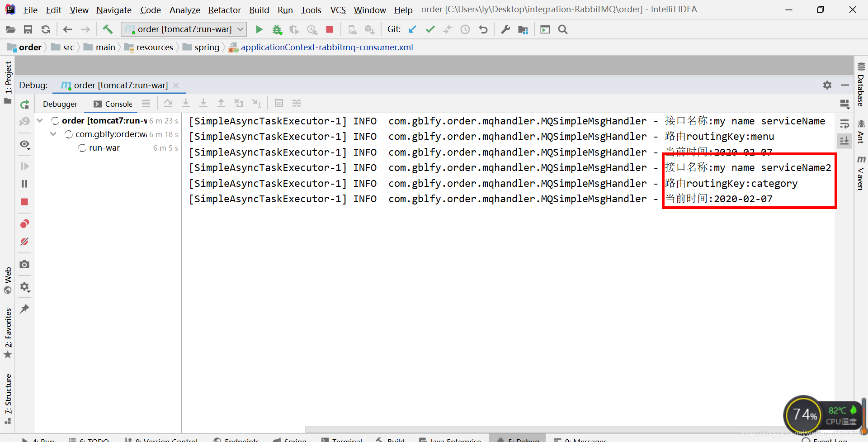
Task: Open the Ant tool window
Action: coord(861,132)
